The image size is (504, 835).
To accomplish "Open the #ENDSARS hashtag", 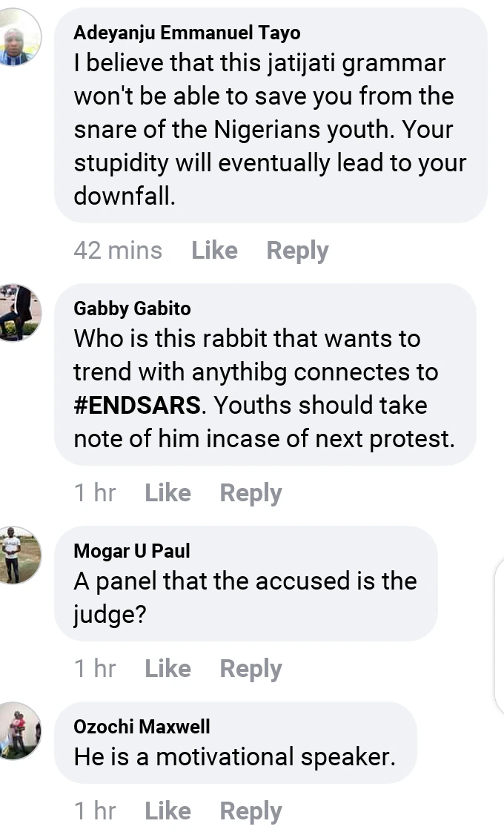I will [137, 406].
